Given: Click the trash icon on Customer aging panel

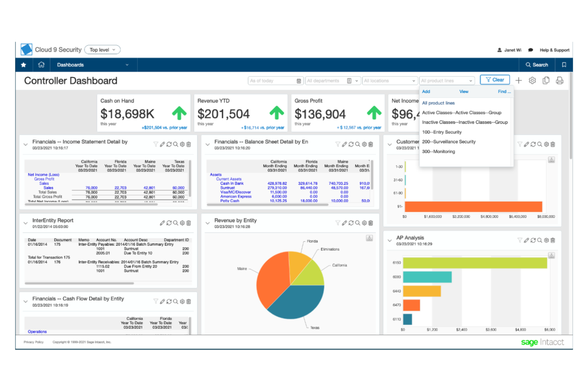Looking at the screenshot, I should 553,144.
